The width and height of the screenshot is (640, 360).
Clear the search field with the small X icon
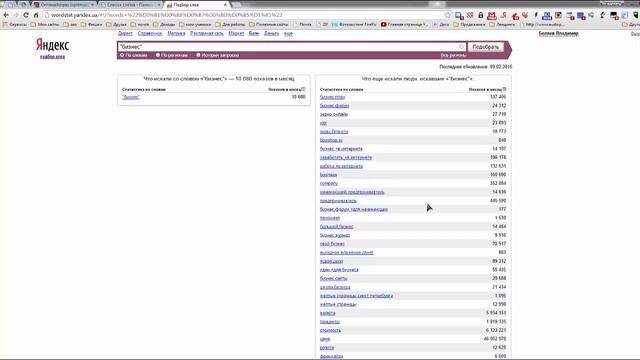(x=462, y=47)
